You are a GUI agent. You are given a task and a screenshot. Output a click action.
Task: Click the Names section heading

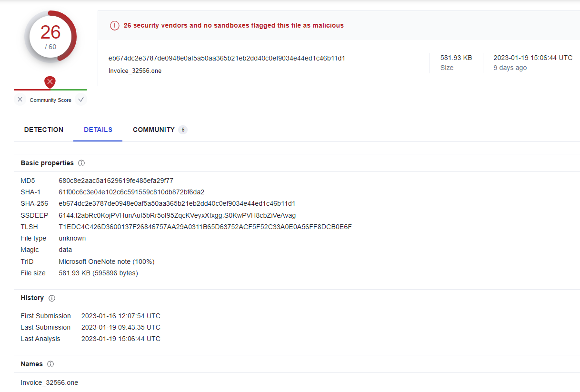32,364
